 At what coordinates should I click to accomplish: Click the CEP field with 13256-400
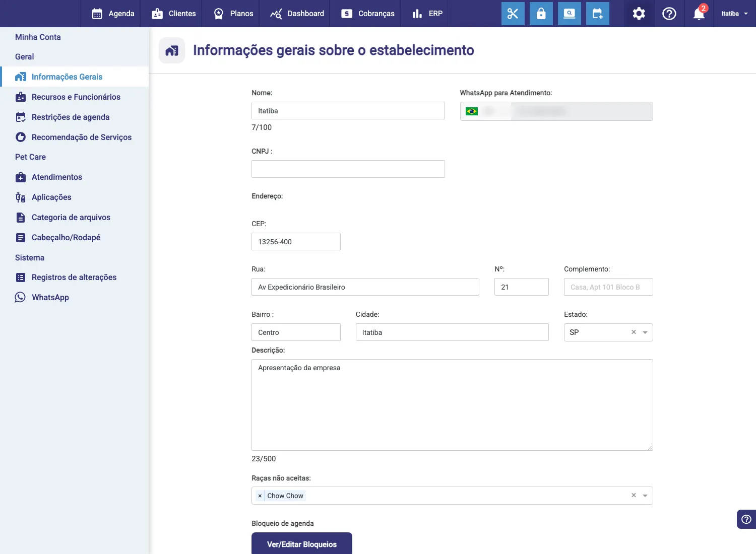tap(296, 242)
